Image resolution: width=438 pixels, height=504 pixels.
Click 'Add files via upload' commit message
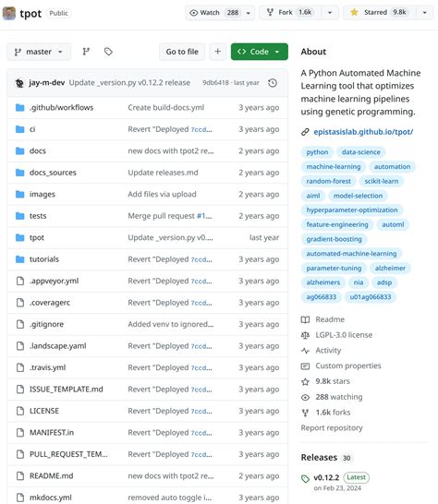pyautogui.click(x=162, y=194)
